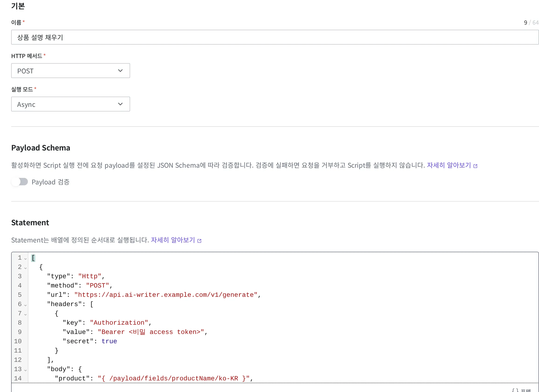
Task: Click the external link icon after the Statement link
Action: pos(199,241)
